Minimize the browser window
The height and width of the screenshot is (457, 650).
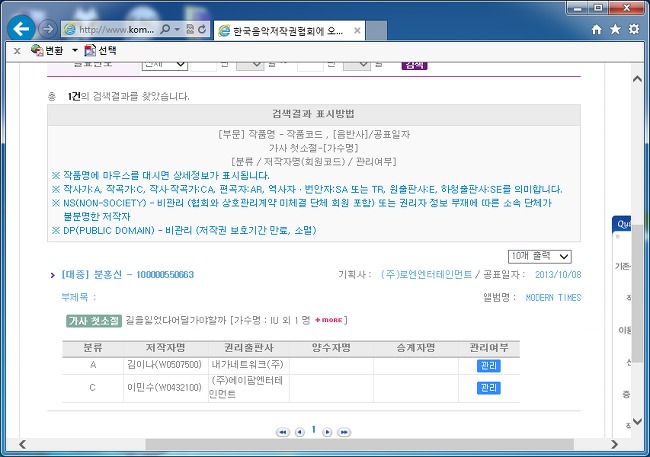577,7
